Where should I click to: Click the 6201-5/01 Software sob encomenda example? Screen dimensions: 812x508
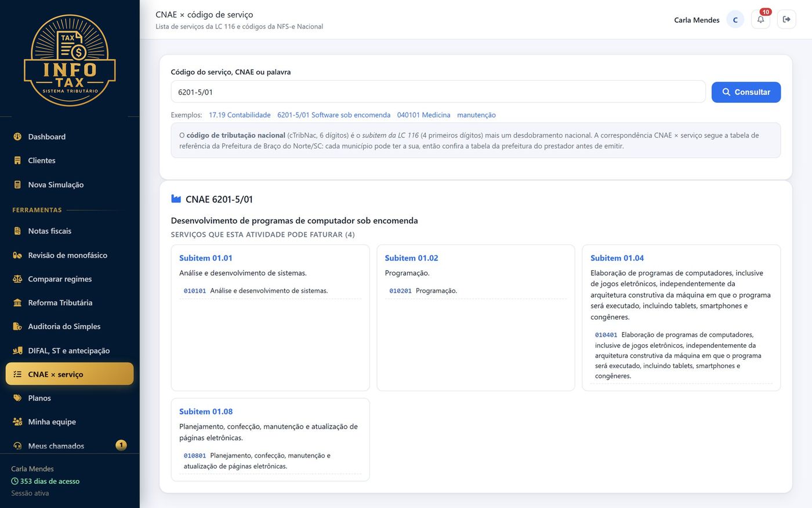(333, 115)
